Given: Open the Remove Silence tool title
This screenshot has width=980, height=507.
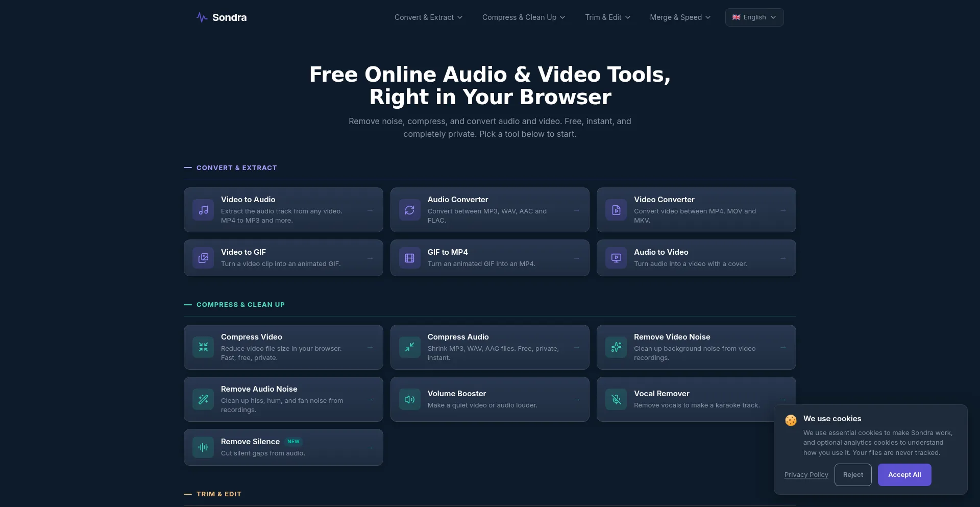Looking at the screenshot, I should 250,442.
